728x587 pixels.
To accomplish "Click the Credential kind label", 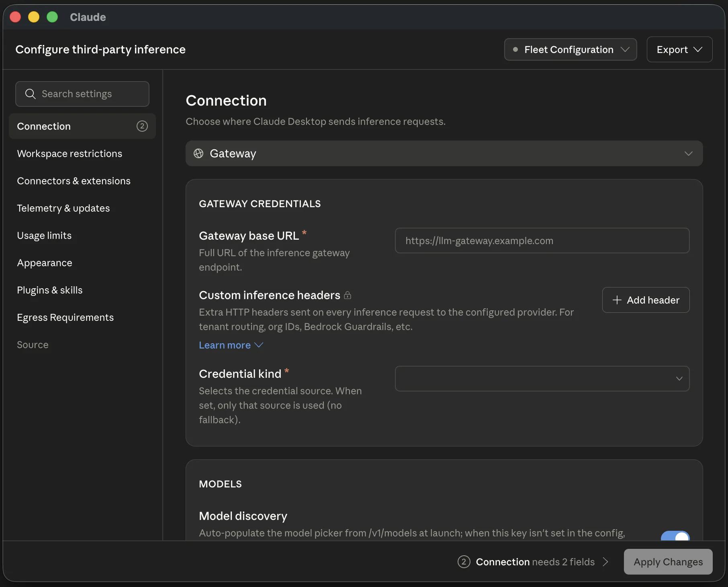I will pos(240,374).
